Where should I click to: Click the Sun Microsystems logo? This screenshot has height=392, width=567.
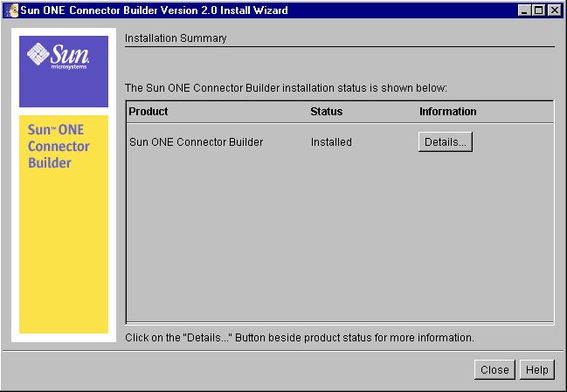tap(59, 56)
